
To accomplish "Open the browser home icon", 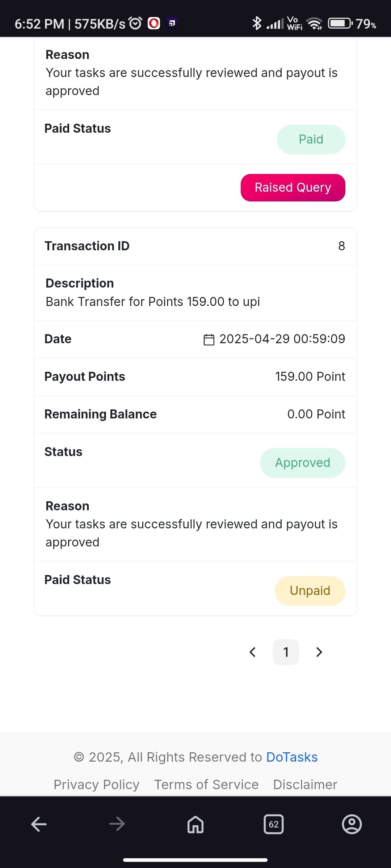I will click(x=195, y=824).
